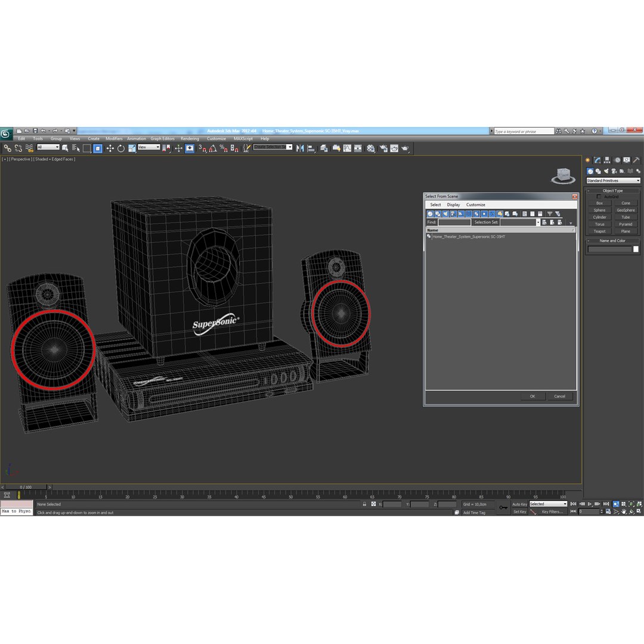
Task: Select Home_Theater_System_Supersonic SC-3SHT in list
Action: [469, 237]
